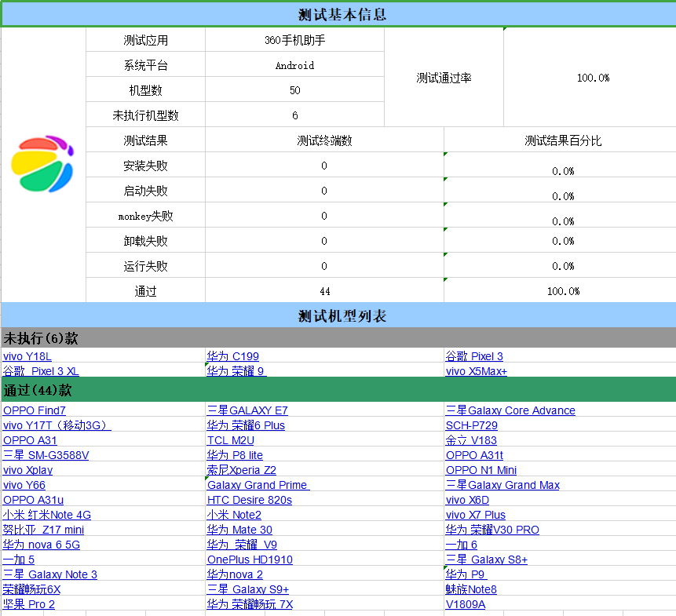The image size is (676, 616).
Task: Open the 一加 5 link
Action: pos(19,560)
